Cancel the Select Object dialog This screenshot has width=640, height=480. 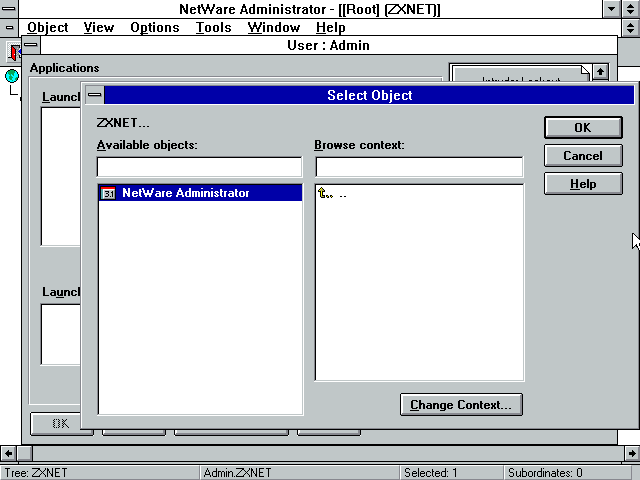[x=583, y=156]
